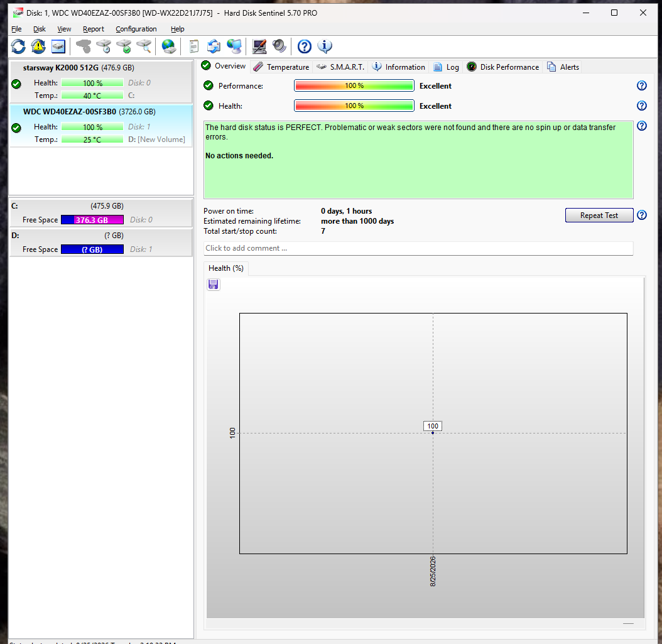Open the Configuration menu
This screenshot has width=662, height=644.
pyautogui.click(x=136, y=29)
